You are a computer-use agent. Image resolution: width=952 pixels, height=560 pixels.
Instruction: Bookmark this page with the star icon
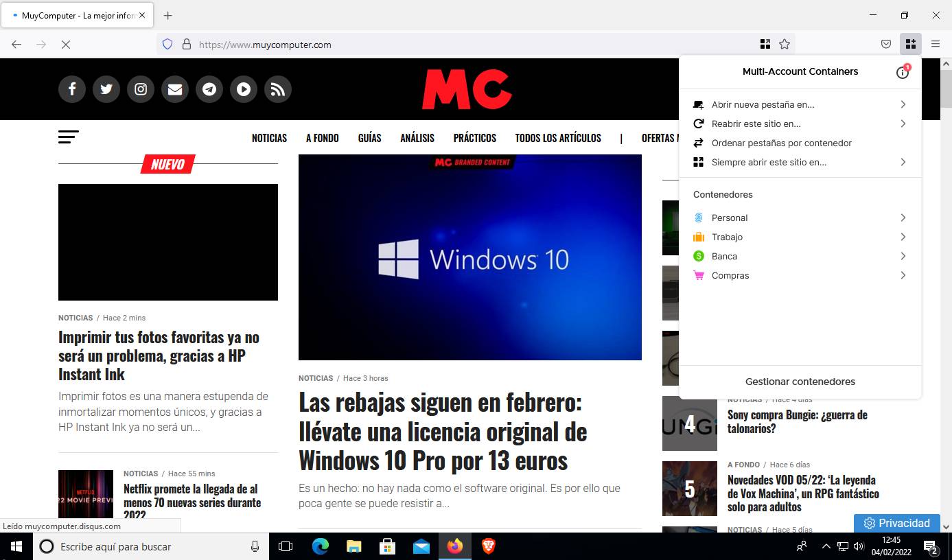point(785,44)
